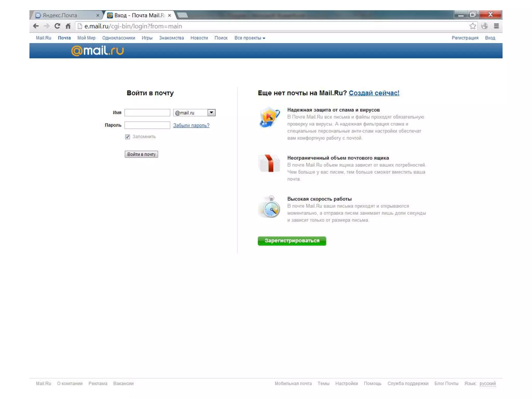Image resolution: width=532 pixels, height=399 pixels.
Task: Focus the Имя input field
Action: click(x=147, y=112)
